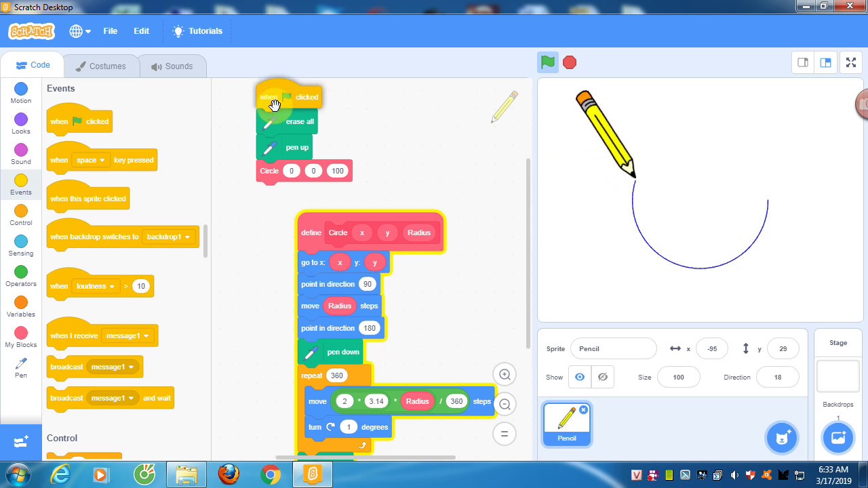Open message1 dropdown in the plain broadcast block
Screen dimensions: 868x488
(112, 367)
